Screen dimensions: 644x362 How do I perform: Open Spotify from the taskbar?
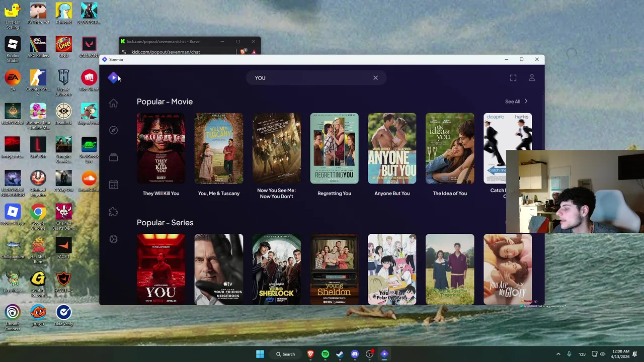[325, 354]
